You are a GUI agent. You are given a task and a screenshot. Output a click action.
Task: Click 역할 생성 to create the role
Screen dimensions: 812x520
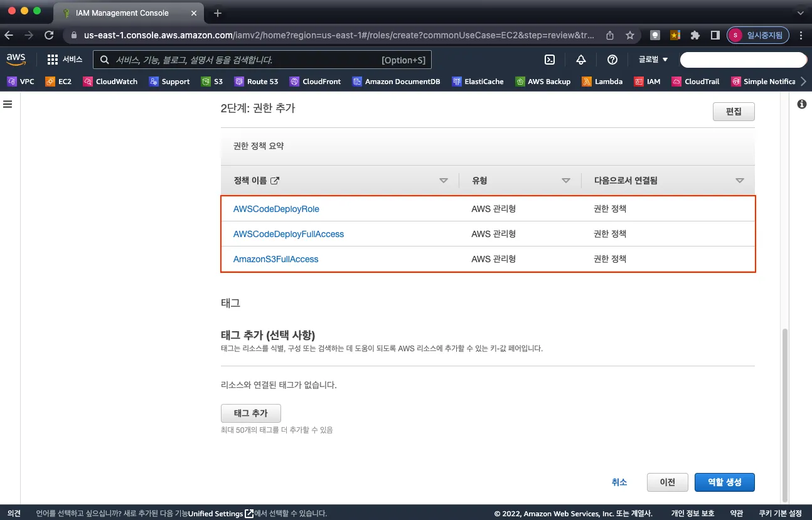pyautogui.click(x=725, y=482)
